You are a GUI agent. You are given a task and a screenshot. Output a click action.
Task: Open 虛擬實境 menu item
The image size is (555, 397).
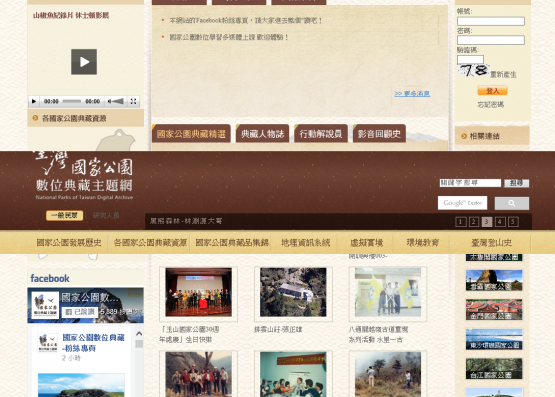coord(366,243)
